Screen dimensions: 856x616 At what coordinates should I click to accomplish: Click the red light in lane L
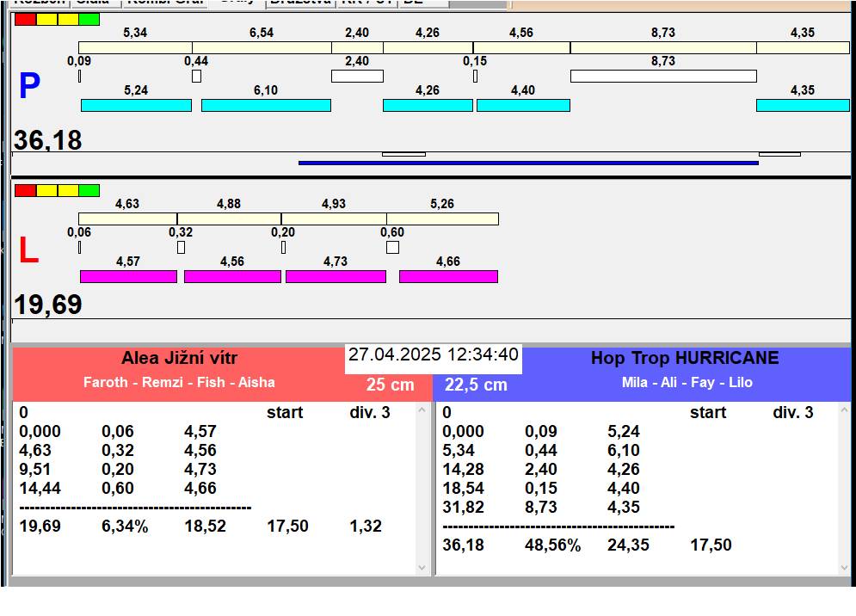pyautogui.click(x=25, y=191)
